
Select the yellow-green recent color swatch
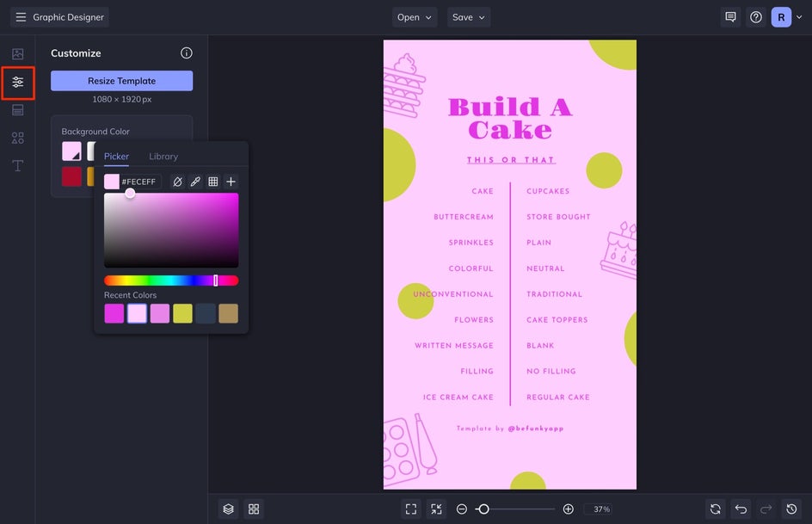182,313
